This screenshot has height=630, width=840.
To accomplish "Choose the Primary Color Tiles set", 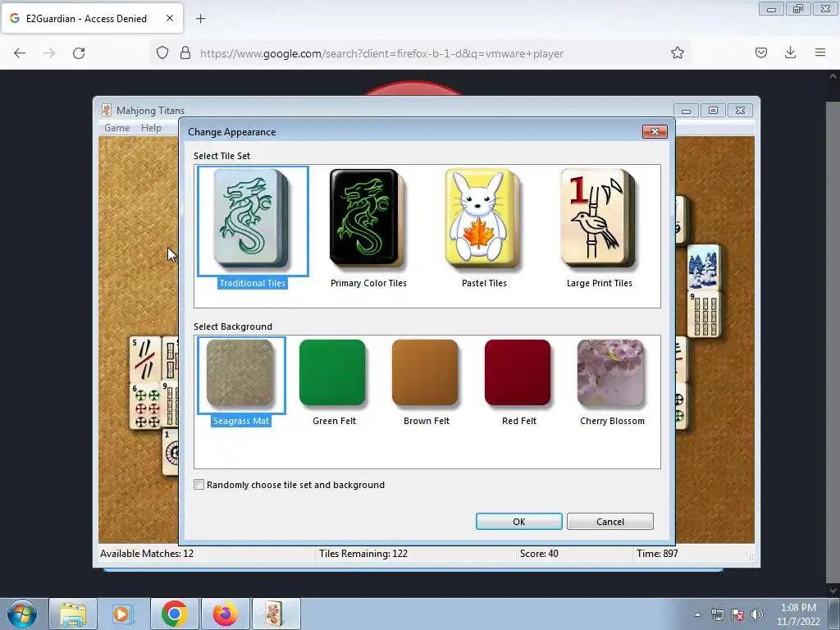I will (367, 218).
